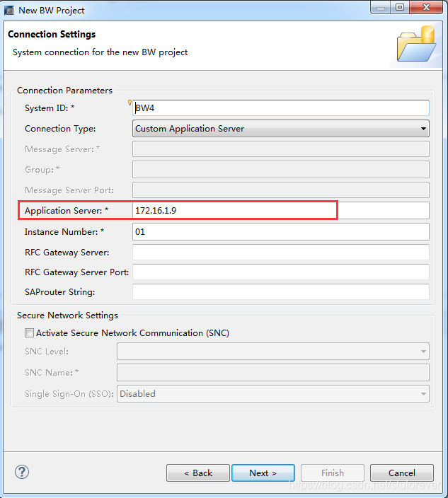Image resolution: width=448 pixels, height=498 pixels.
Task: Minimize the New BW Project dialog
Action: point(381,8)
